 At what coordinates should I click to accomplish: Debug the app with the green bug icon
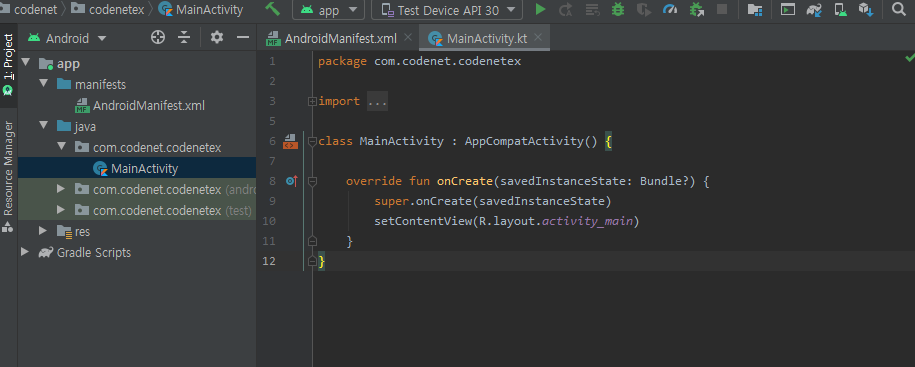point(617,9)
